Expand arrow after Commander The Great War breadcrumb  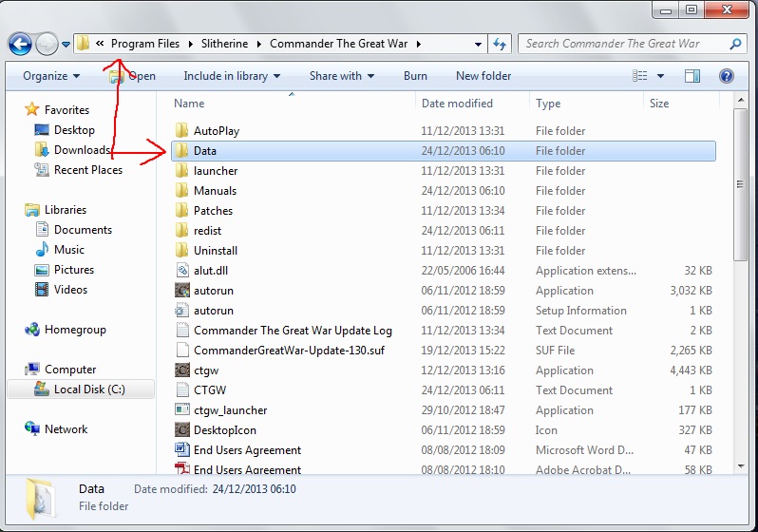[419, 44]
